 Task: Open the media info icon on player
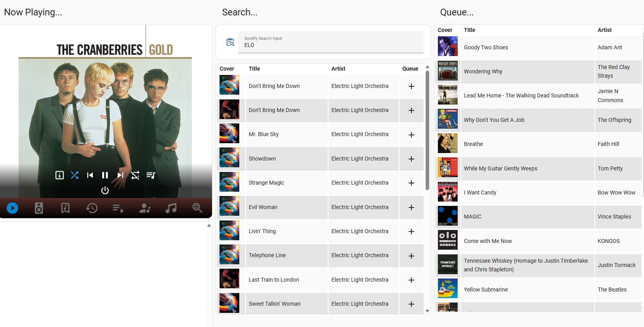coord(60,175)
